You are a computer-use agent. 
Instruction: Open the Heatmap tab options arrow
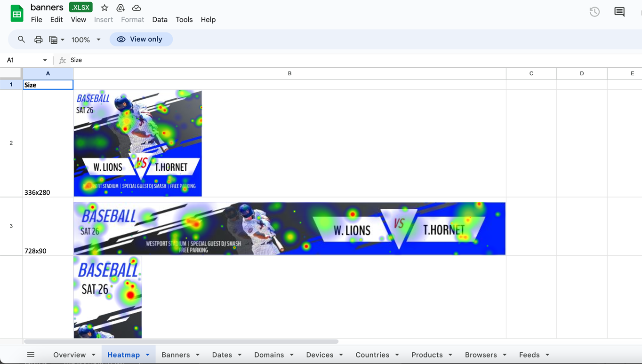coord(148,355)
